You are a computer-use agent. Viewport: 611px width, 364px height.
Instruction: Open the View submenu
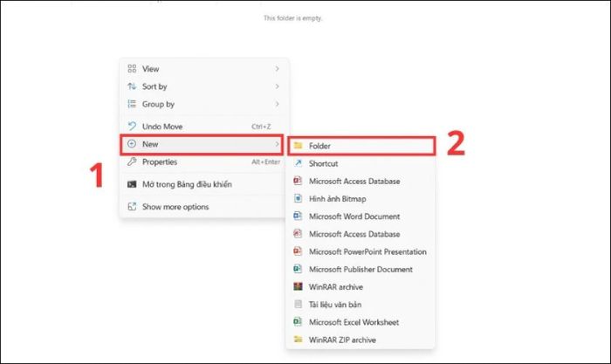(203, 69)
